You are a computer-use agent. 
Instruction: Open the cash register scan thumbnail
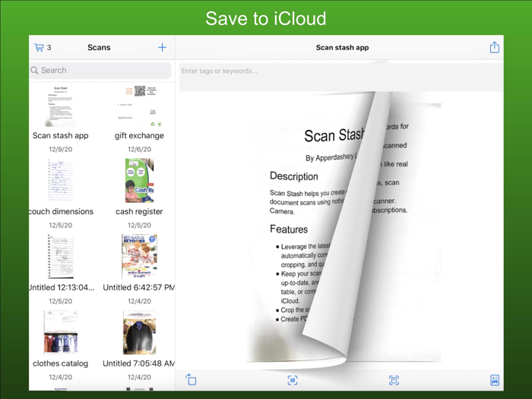[139, 181]
